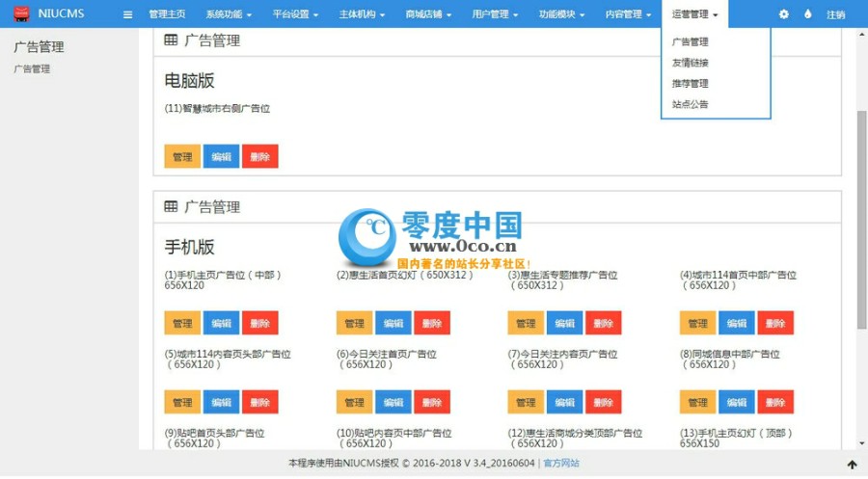This screenshot has height=479, width=868.
Task: Select 广告管理 in the 运营管理 dropdown
Action: pyautogui.click(x=690, y=42)
